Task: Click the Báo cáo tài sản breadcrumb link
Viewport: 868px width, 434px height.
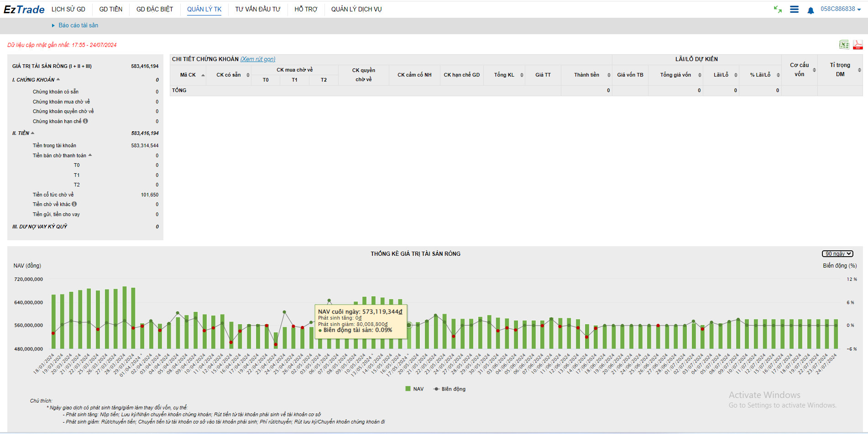Action: (78, 25)
